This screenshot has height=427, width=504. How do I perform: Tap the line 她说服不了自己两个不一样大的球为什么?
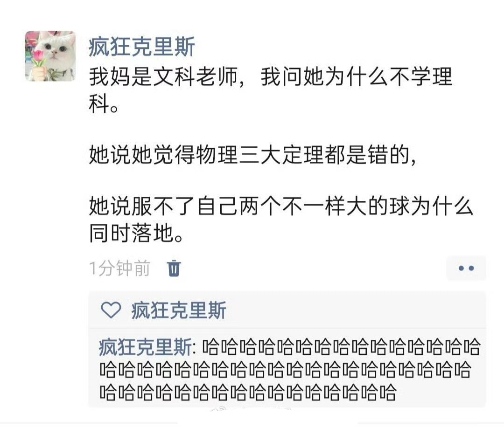coord(281,206)
